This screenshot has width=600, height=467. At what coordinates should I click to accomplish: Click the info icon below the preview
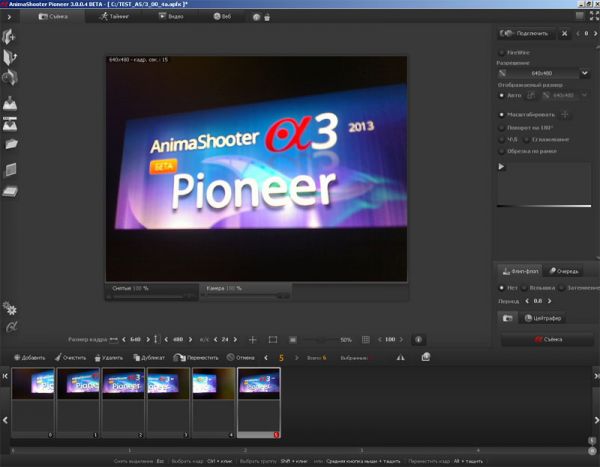click(x=418, y=339)
